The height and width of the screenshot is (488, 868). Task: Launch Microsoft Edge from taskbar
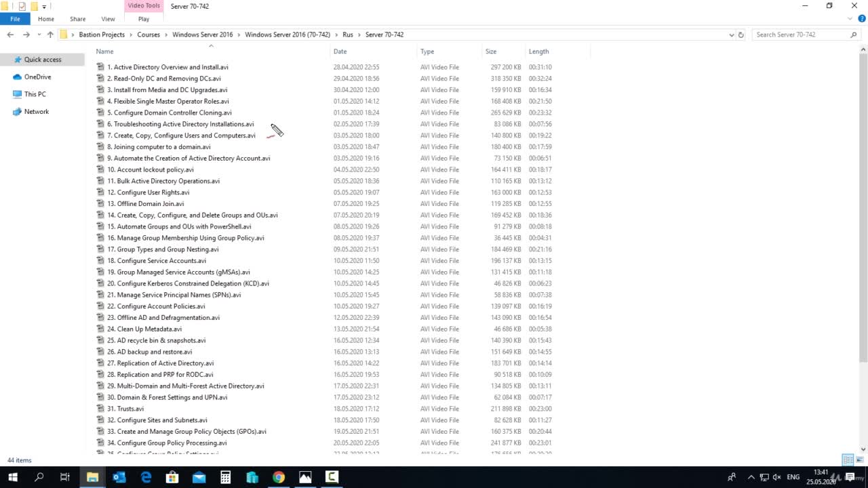click(146, 477)
